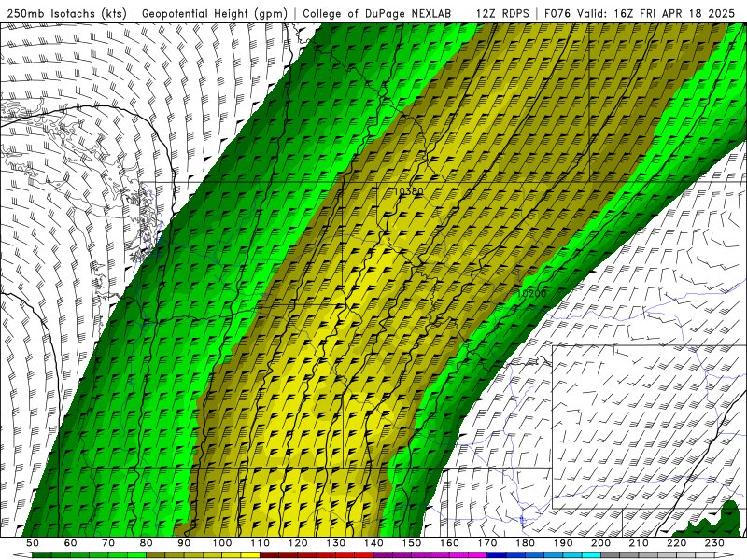Screen dimensions: 747x560
Task: Pick the darkest green swatch starting the color bar
Action: point(42,555)
